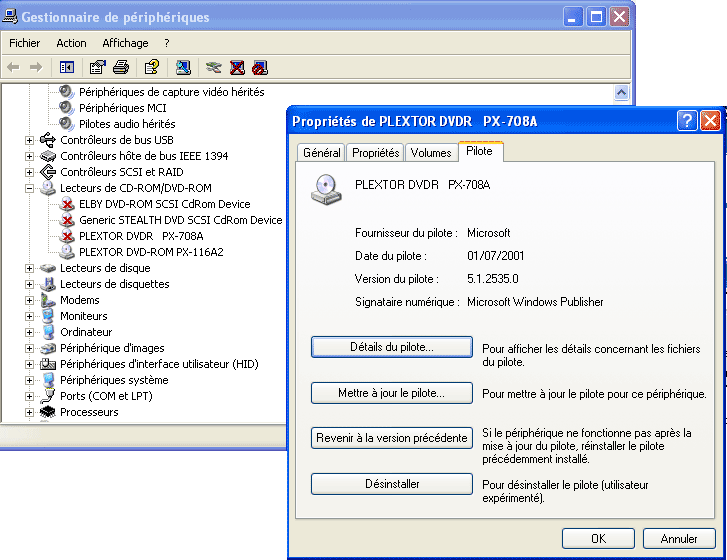The width and height of the screenshot is (727, 560).
Task: Expand the Moniteurs node
Action: tap(29, 316)
